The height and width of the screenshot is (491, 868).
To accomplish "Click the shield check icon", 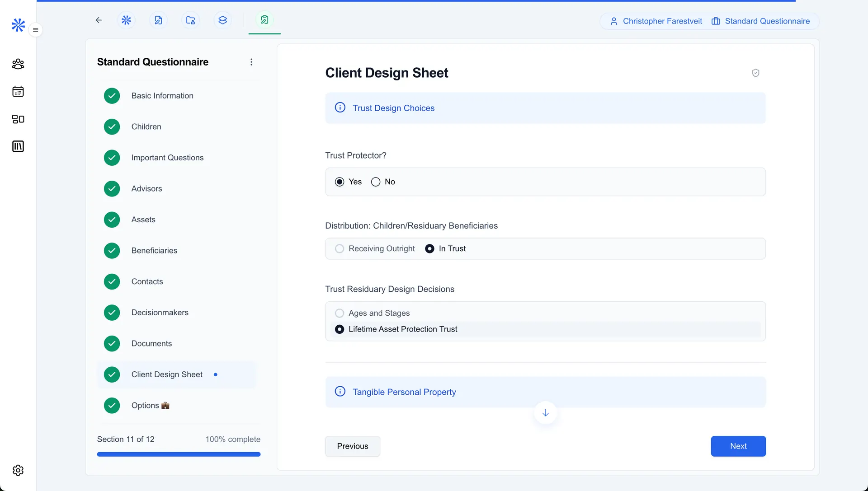I will pyautogui.click(x=755, y=73).
